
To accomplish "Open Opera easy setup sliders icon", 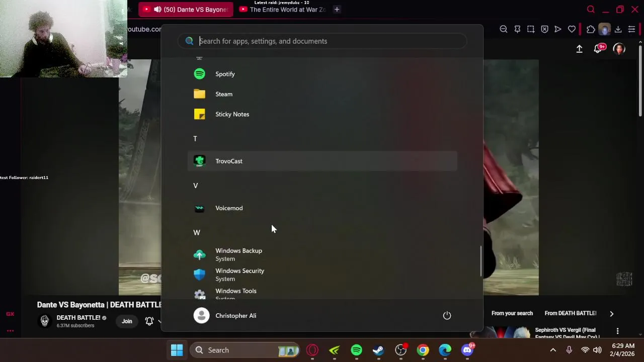I will coord(631,29).
